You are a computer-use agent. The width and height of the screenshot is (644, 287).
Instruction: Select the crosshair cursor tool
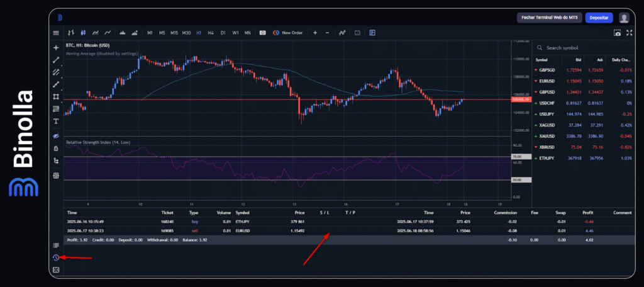56,47
